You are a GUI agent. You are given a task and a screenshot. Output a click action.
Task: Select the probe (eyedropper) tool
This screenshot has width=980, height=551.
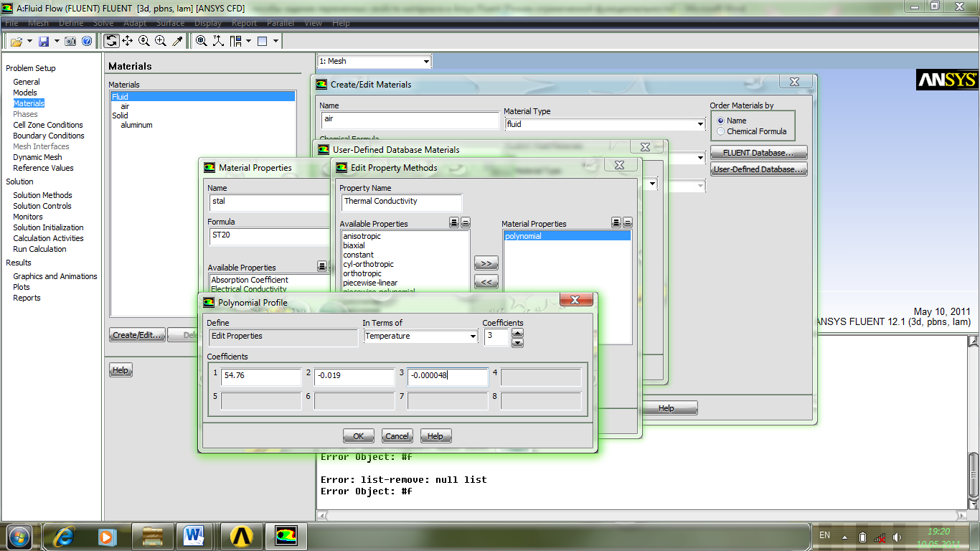177,41
